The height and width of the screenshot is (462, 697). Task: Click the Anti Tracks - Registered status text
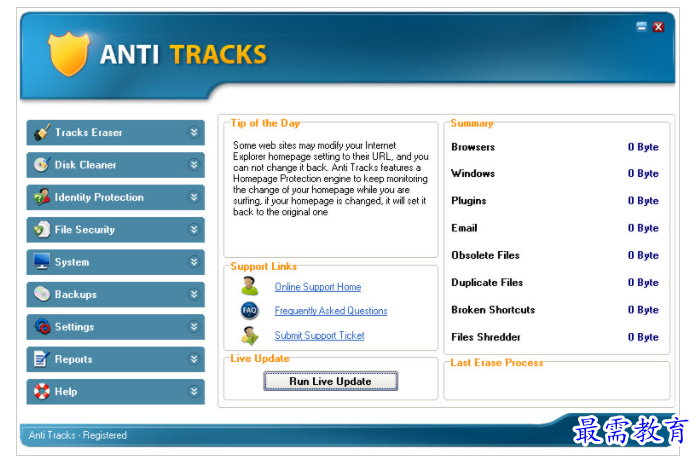pyautogui.click(x=78, y=435)
